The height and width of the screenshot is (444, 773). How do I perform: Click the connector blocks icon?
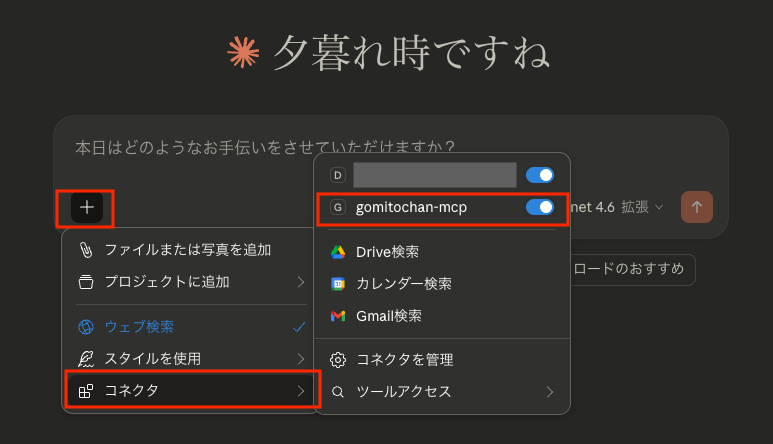86,391
